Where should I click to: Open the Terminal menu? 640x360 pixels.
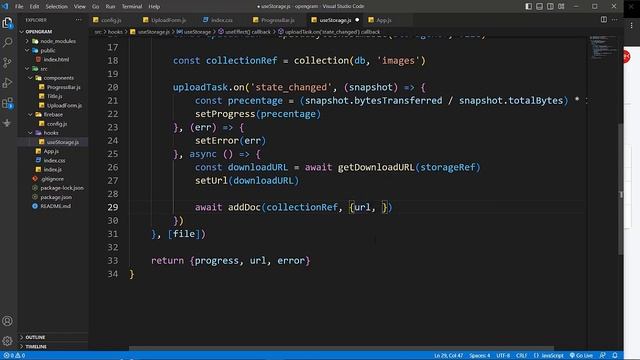tap(132, 6)
